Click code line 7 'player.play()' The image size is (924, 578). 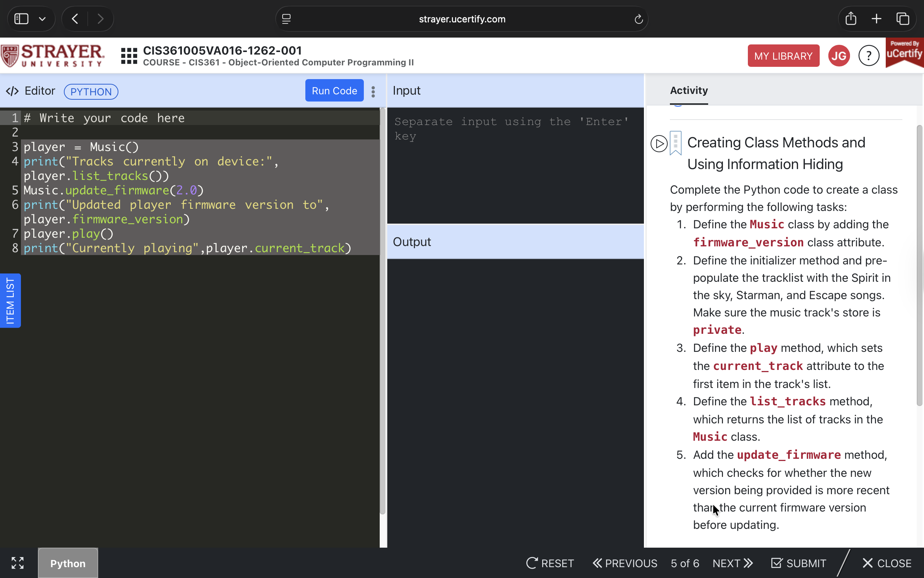(x=68, y=233)
